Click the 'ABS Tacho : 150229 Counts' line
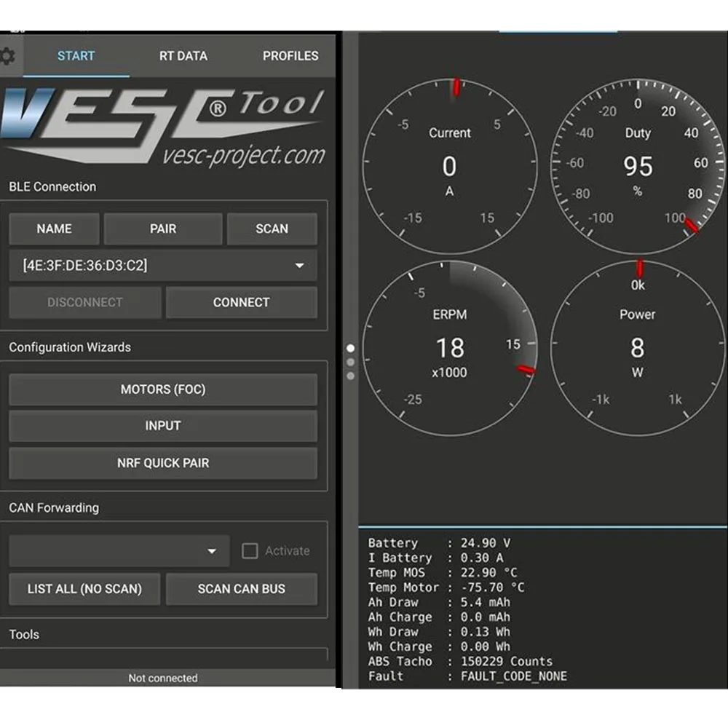 coord(460,662)
